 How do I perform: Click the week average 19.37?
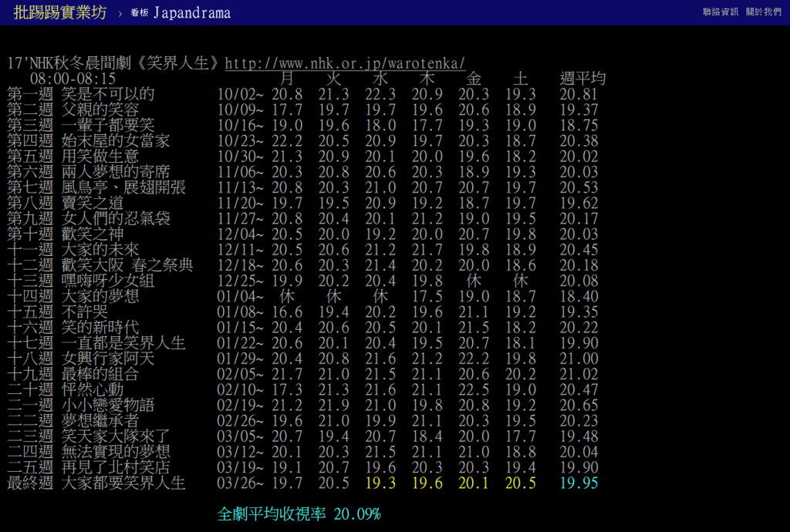[579, 110]
